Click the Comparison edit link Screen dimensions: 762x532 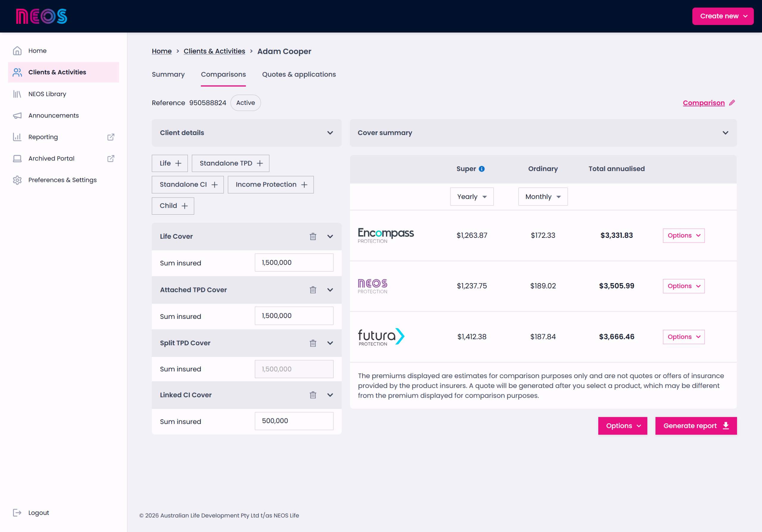click(x=704, y=103)
